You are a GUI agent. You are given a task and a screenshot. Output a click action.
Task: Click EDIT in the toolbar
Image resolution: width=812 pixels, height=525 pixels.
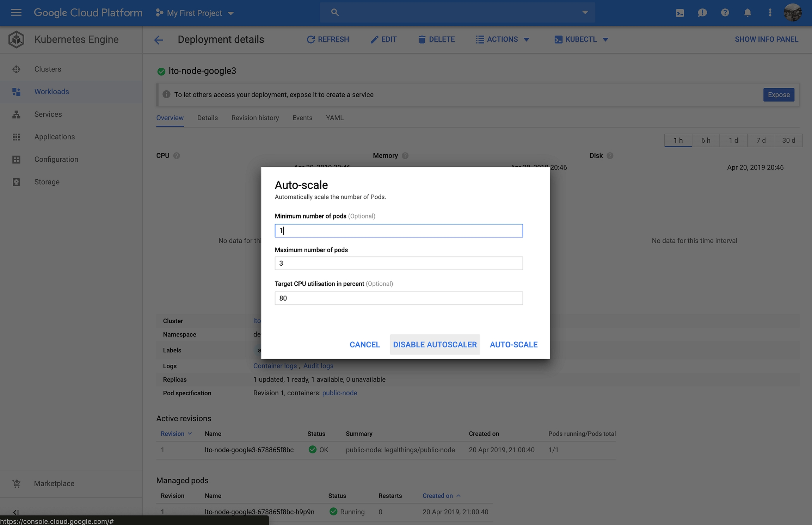click(x=383, y=39)
